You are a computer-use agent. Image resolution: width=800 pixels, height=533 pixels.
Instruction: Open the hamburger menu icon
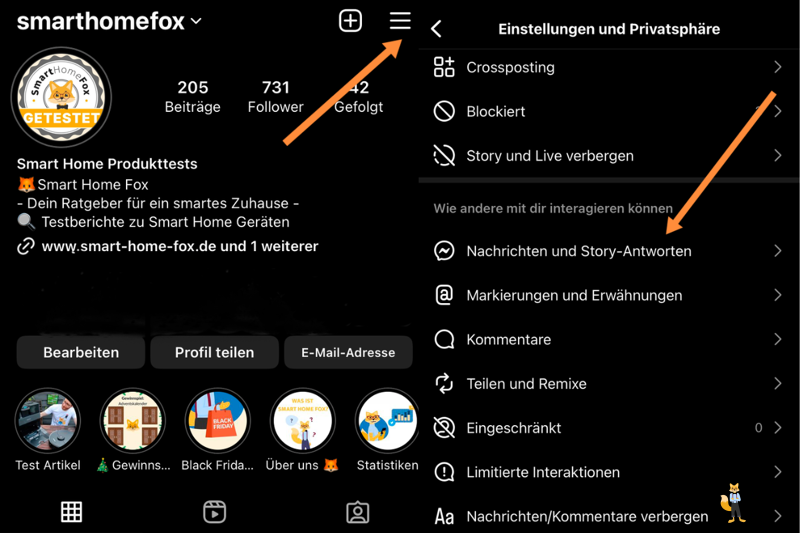[400, 21]
